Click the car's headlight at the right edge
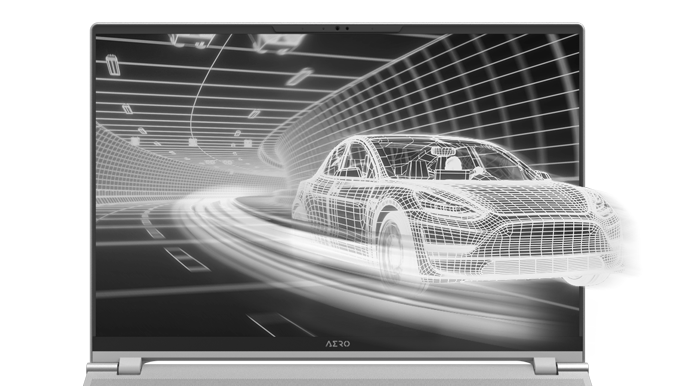Viewport: 683px width, 386px height. (x=600, y=203)
